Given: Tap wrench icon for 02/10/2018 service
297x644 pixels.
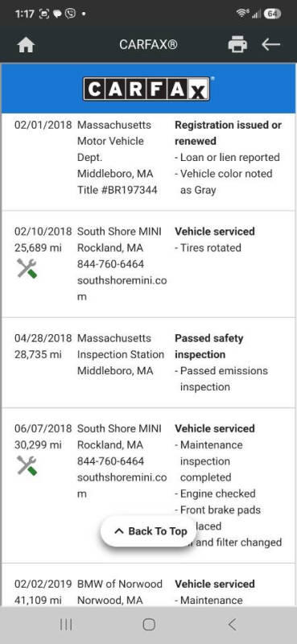Looking at the screenshot, I should [27, 268].
